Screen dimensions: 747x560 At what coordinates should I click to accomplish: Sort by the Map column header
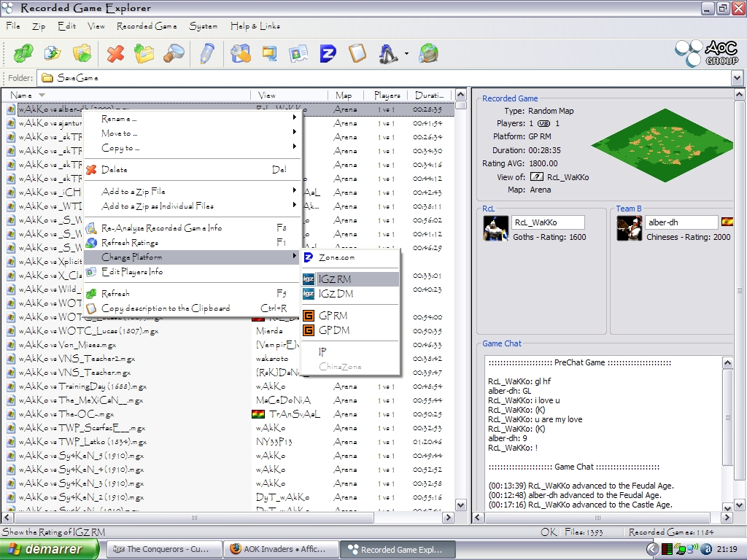point(346,96)
